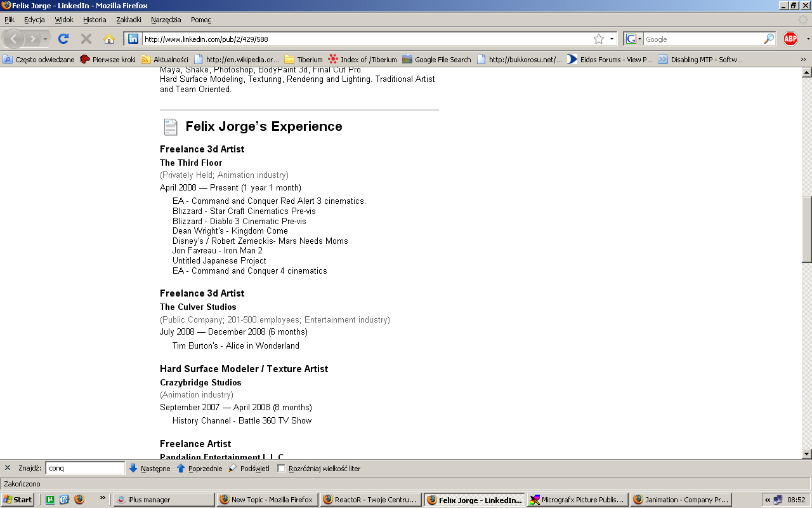Click the LinkedIn site icon in address bar
Image resolution: width=812 pixels, height=508 pixels.
(133, 39)
